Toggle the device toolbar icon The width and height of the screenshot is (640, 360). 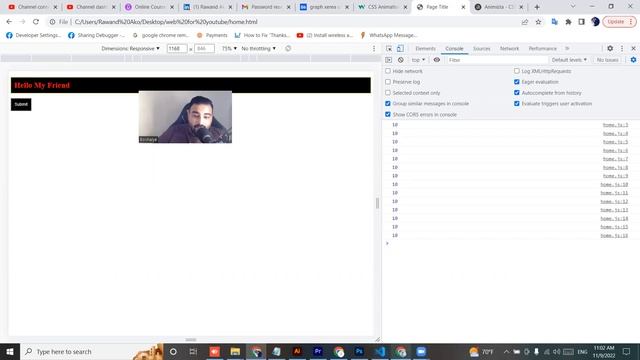pyautogui.click(x=400, y=48)
